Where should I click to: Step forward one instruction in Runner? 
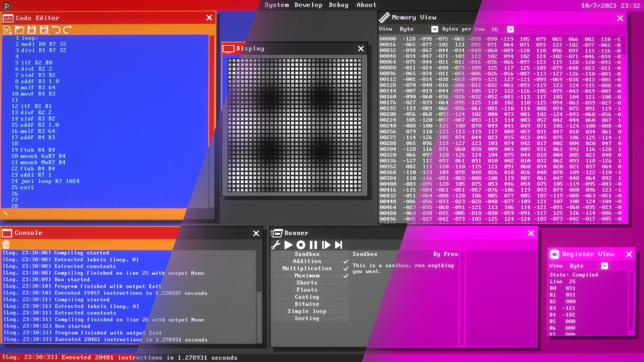pyautogui.click(x=326, y=245)
